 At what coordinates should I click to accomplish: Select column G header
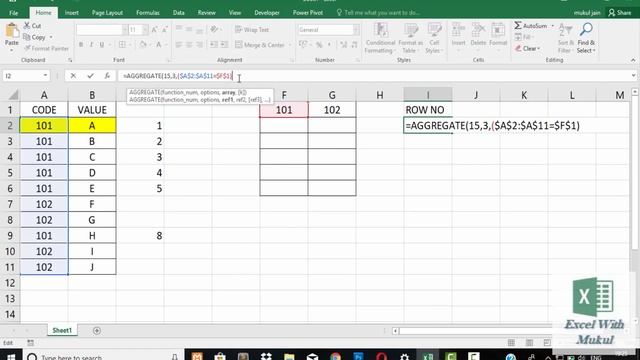pos(332,96)
